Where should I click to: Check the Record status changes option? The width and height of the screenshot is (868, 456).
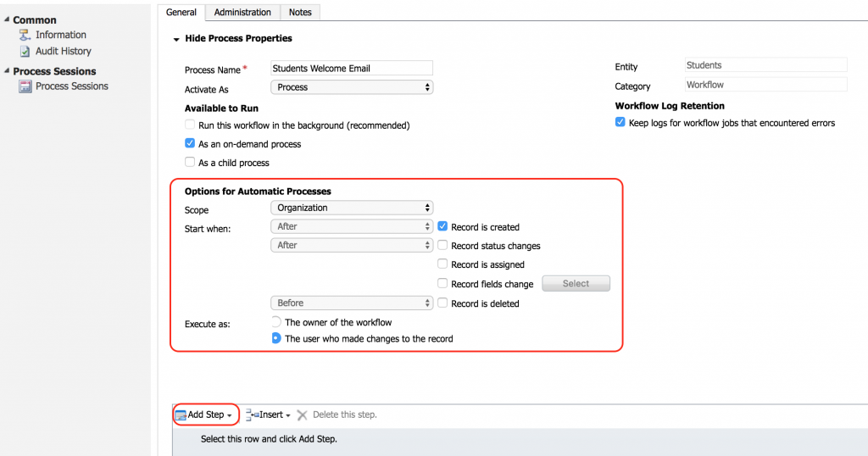pos(442,246)
